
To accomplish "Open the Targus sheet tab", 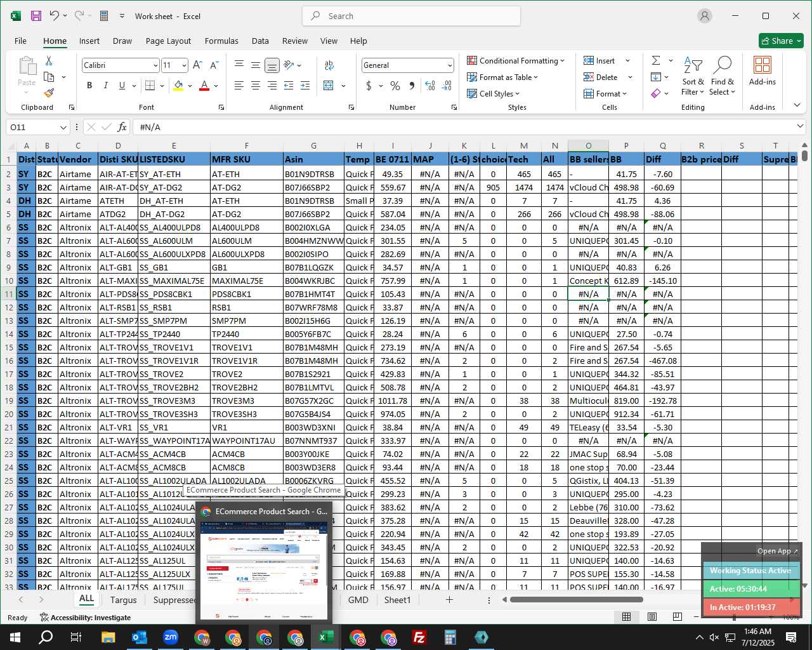I will coord(123,600).
